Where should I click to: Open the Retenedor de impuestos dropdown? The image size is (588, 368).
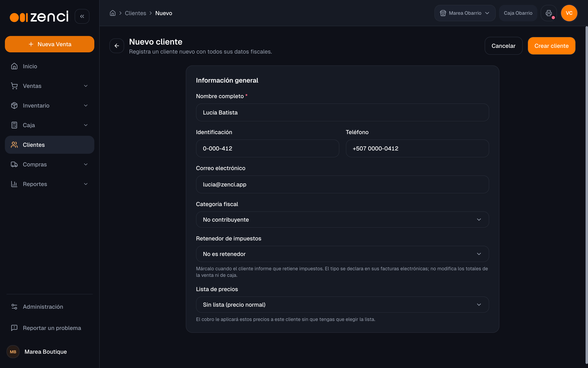[x=342, y=254]
